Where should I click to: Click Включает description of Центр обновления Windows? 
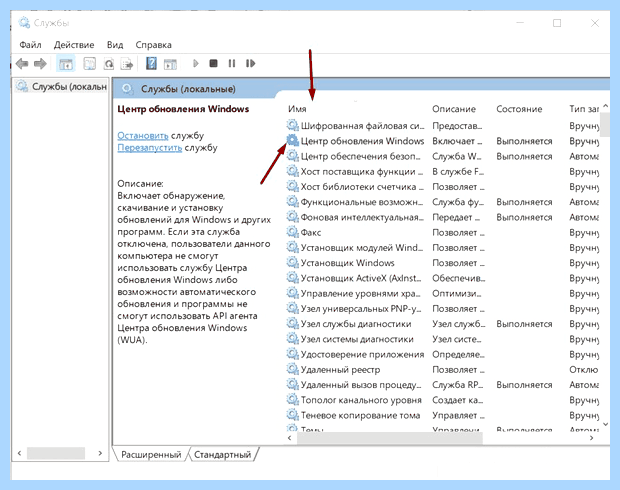coord(457,141)
